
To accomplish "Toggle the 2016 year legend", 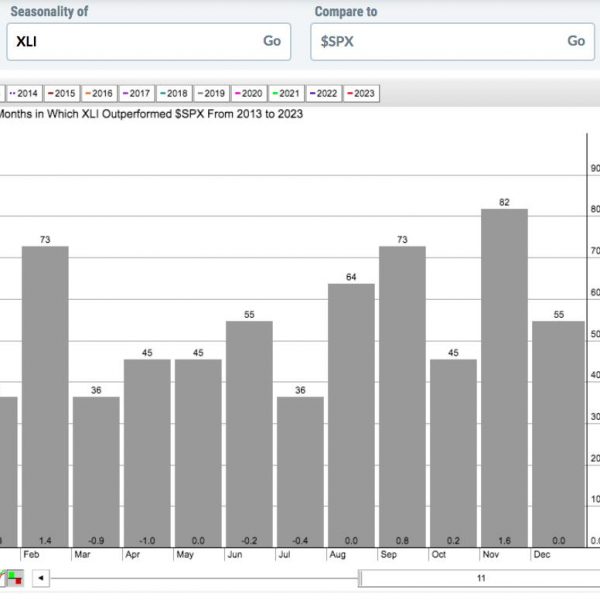I will 99,93.
